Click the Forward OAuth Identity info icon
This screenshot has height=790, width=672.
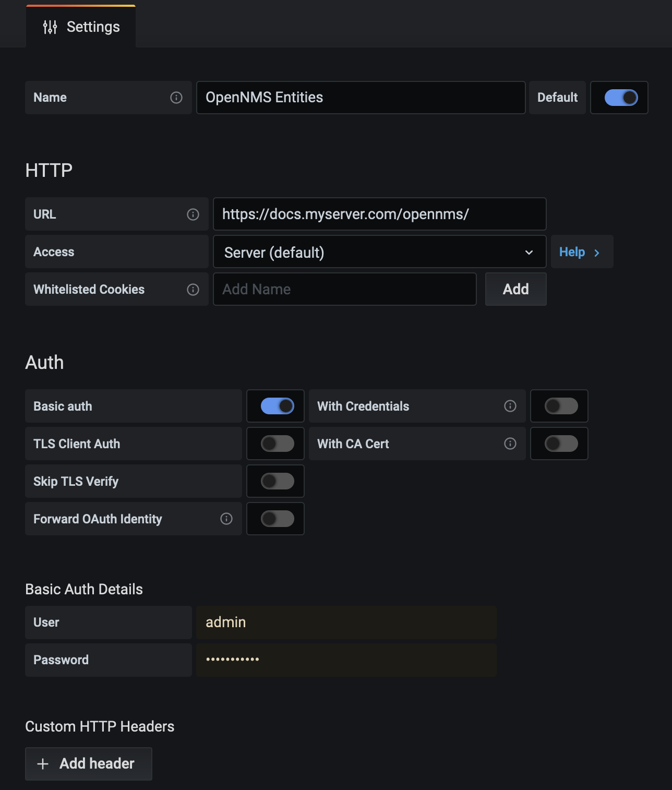click(226, 519)
